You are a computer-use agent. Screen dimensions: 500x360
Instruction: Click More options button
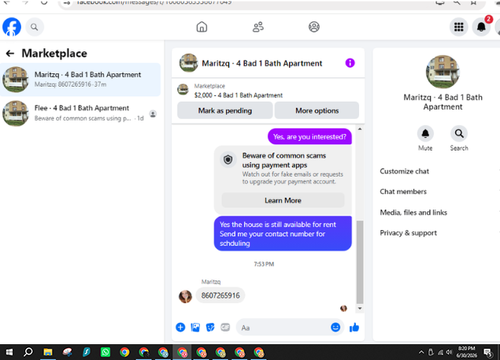click(x=317, y=111)
